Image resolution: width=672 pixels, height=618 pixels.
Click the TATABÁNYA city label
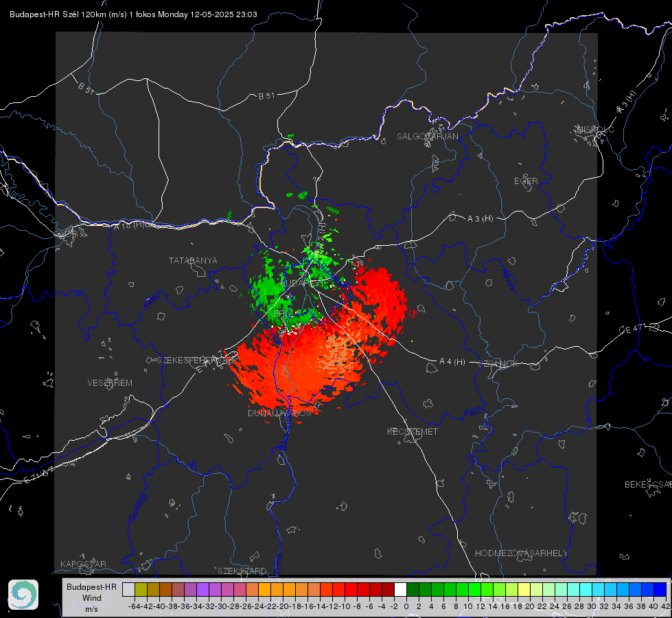click(193, 260)
